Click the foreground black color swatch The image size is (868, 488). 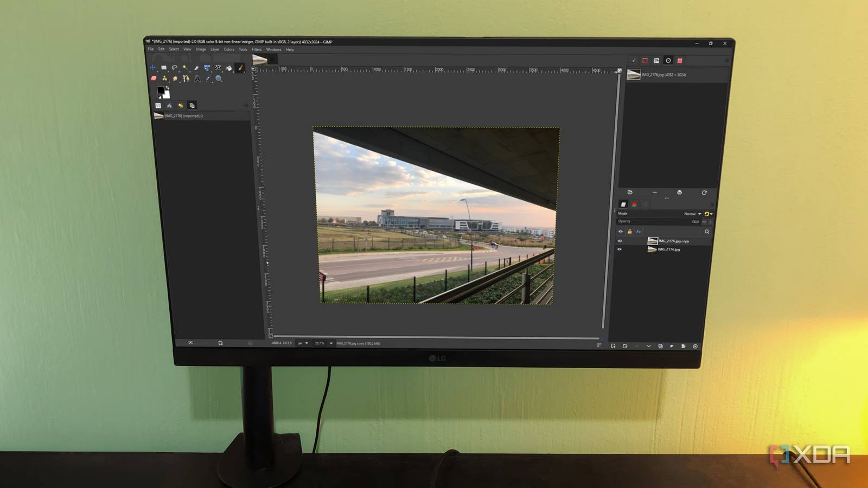[x=160, y=90]
